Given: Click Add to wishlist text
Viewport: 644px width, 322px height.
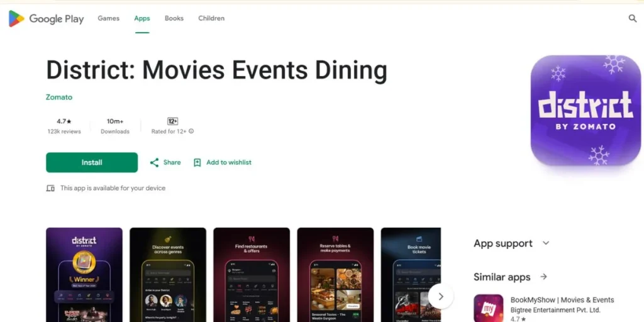Looking at the screenshot, I should [x=229, y=163].
